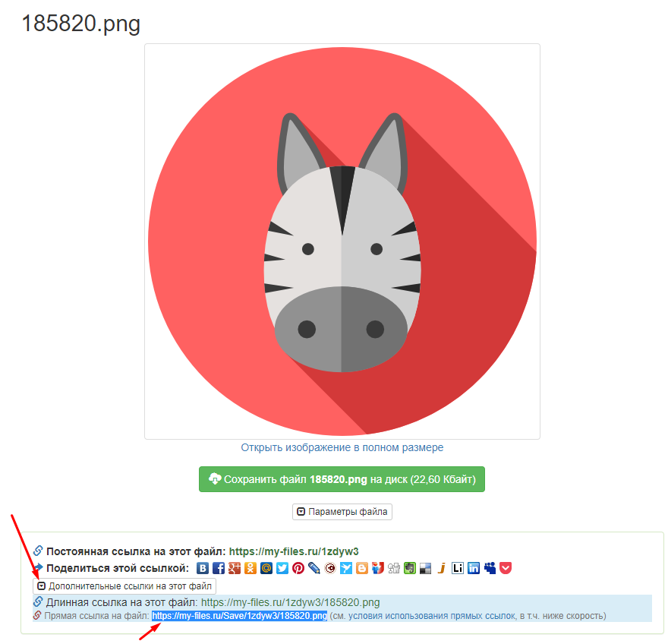The height and width of the screenshot is (644, 668).
Task: Share link on Twitter
Action: 282,568
